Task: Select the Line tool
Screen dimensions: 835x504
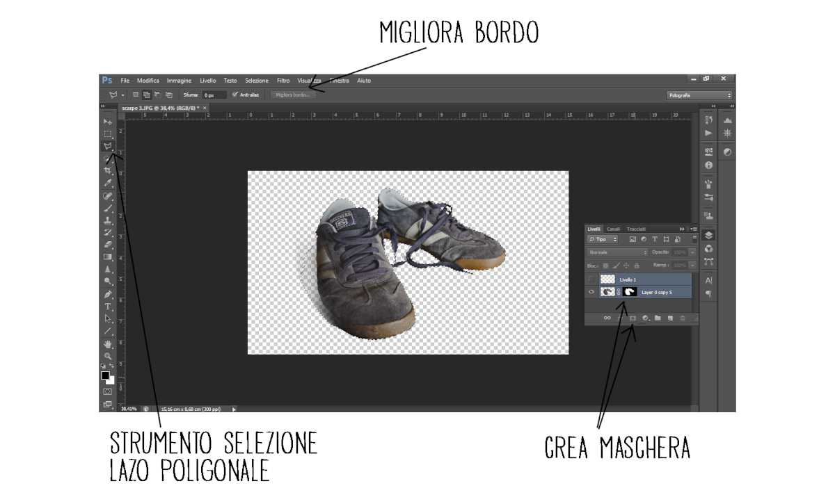Action: (107, 331)
